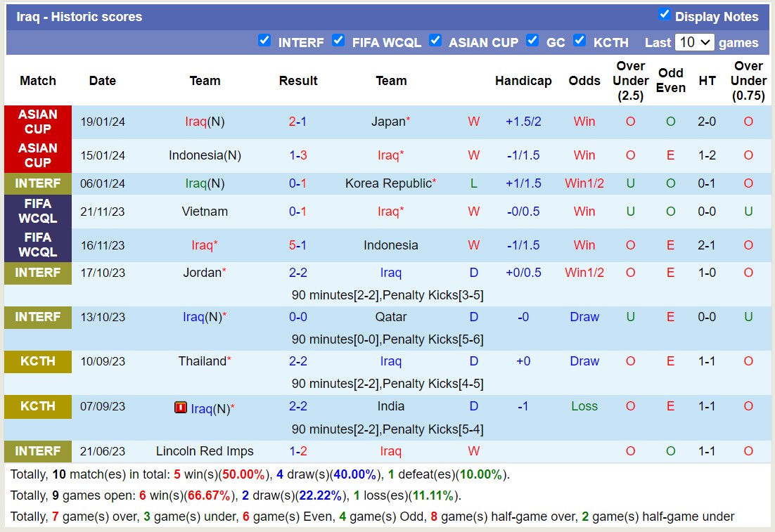The width and height of the screenshot is (775, 532).
Task: Click the 5-1 score against Indonesia
Action: click(297, 245)
